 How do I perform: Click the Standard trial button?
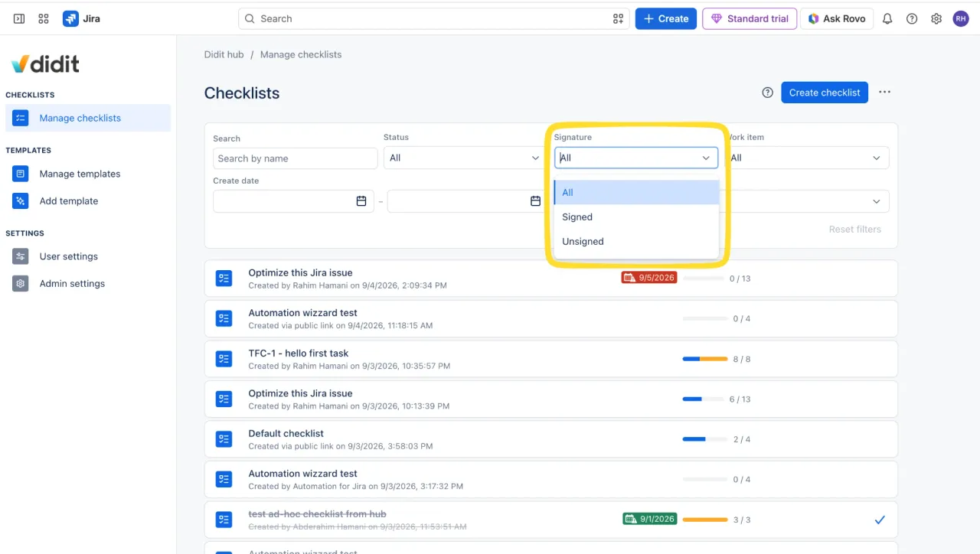tap(750, 18)
